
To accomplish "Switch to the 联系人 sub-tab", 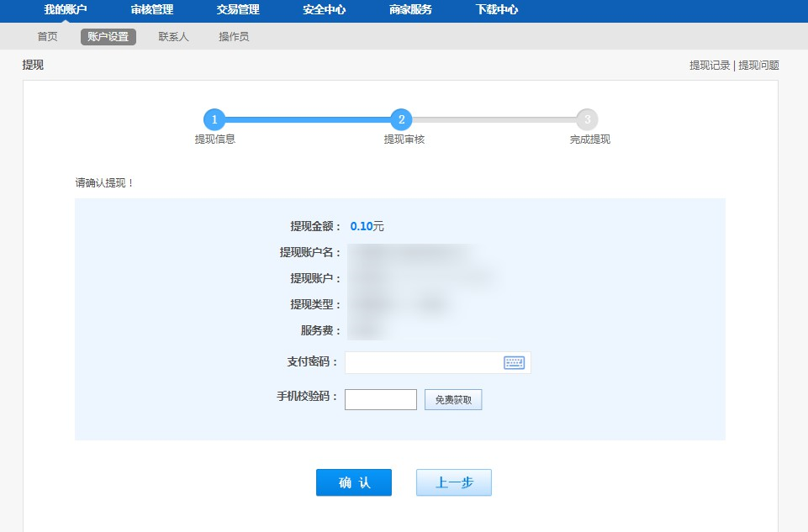I will click(173, 37).
